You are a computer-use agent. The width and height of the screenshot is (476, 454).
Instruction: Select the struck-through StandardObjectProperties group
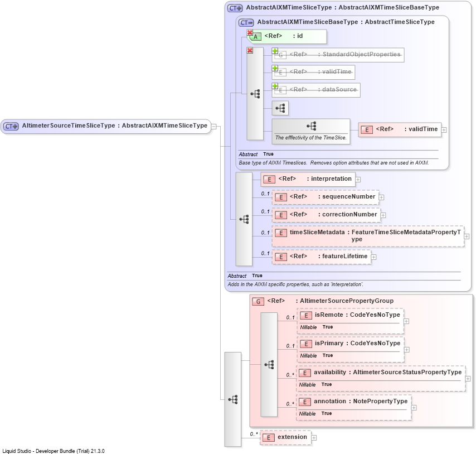tap(338, 55)
